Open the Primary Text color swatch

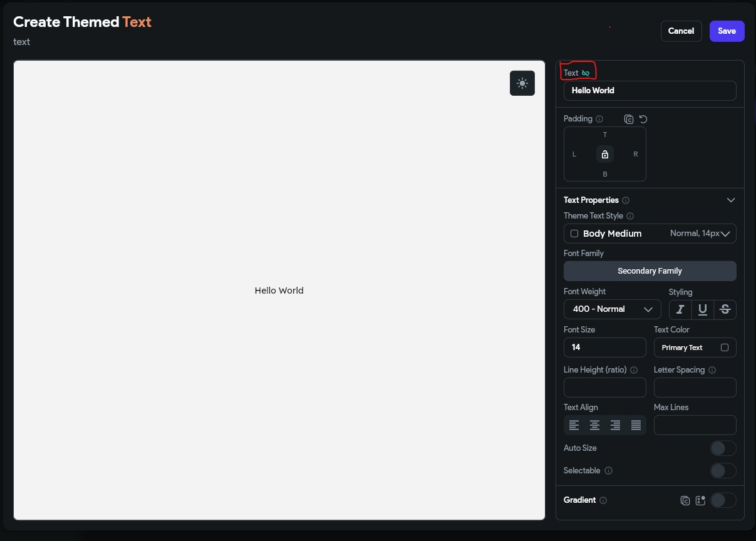725,348
